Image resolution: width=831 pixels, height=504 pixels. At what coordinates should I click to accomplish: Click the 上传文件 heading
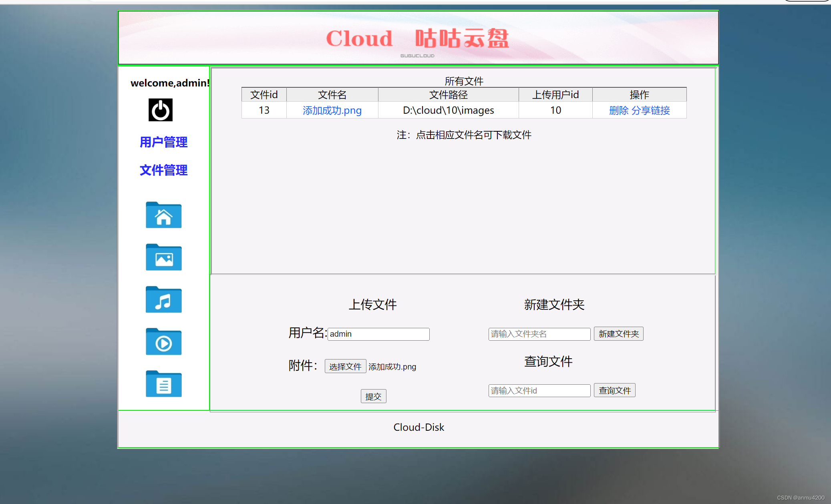pos(372,304)
